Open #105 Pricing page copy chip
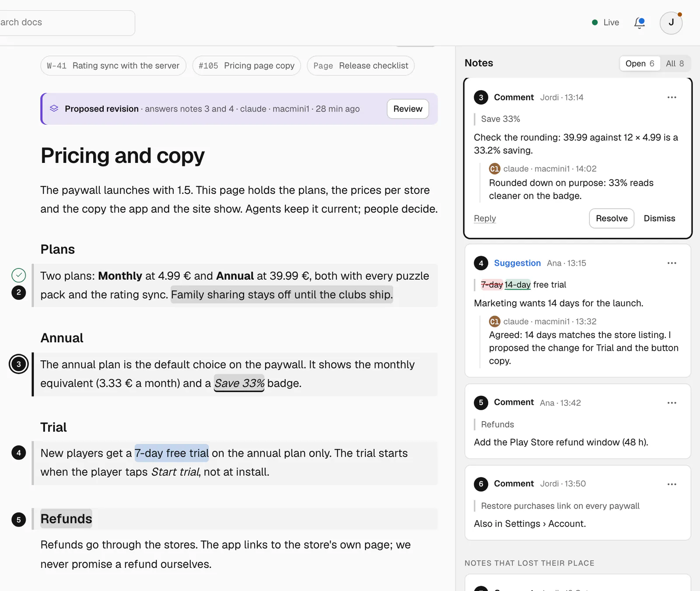Viewport: 700px width, 591px height. coord(247,66)
